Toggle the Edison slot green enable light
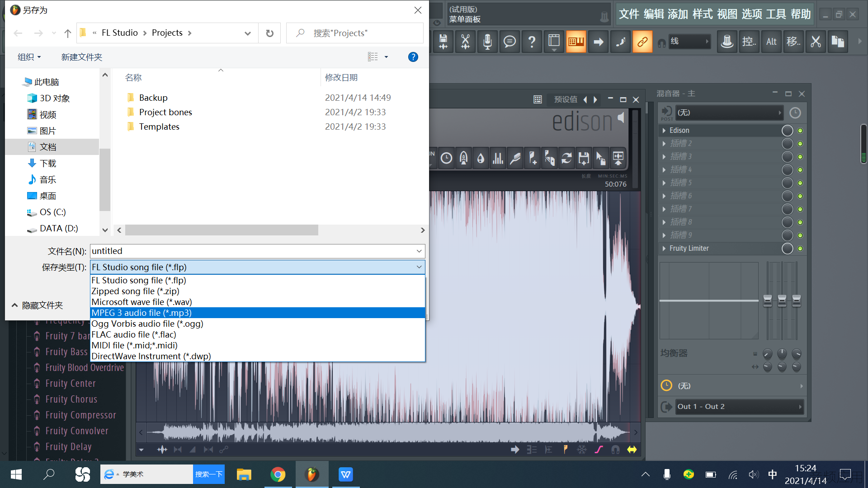Screen dimensions: 868x488 coord(800,131)
